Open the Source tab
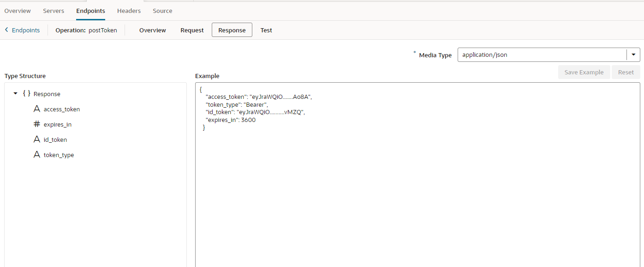 point(162,11)
